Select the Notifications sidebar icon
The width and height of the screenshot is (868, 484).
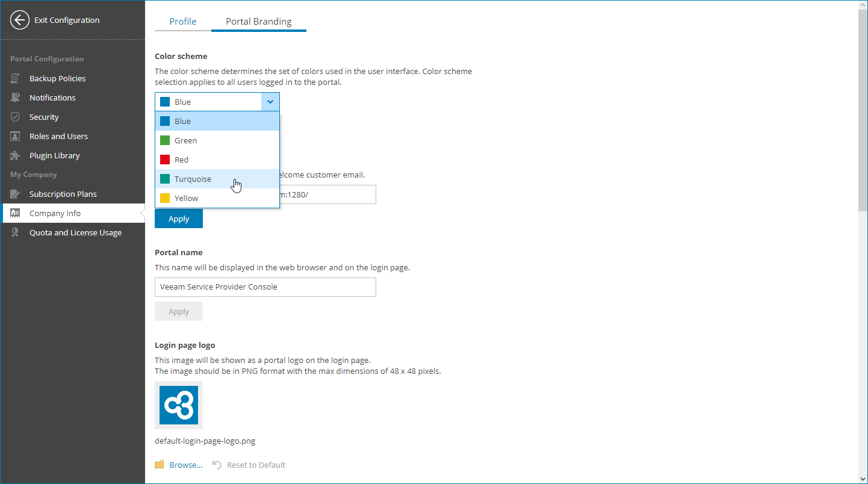[x=53, y=98]
